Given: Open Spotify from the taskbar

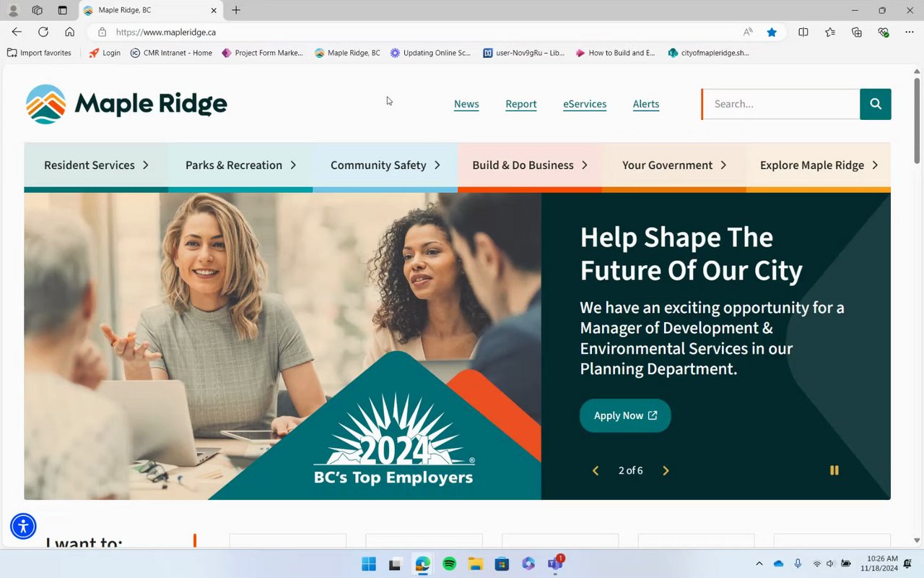Looking at the screenshot, I should tap(449, 564).
